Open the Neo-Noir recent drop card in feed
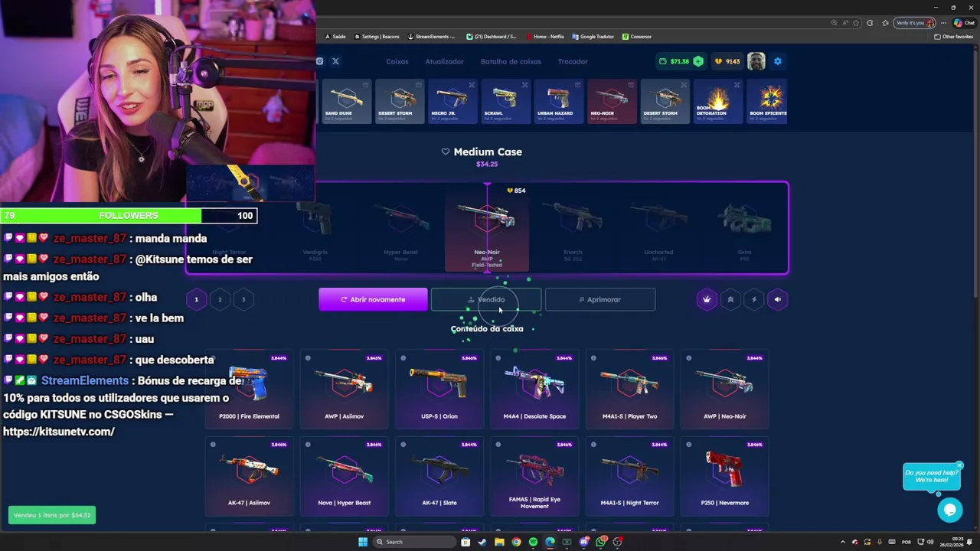 [612, 101]
